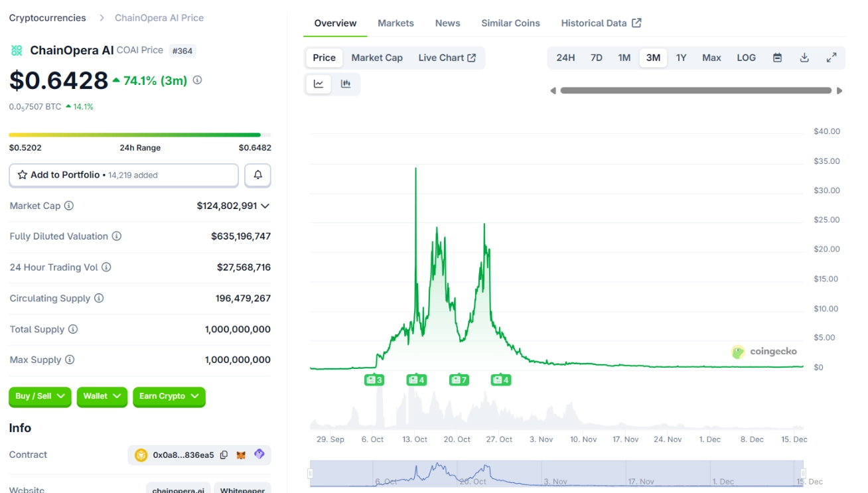
Task: Click the MetaMask fox icon
Action: [x=242, y=455]
